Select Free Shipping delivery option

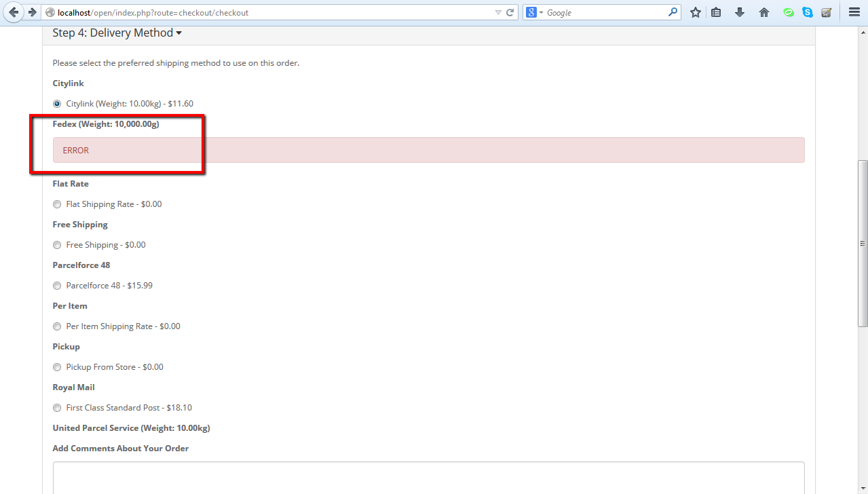point(57,245)
